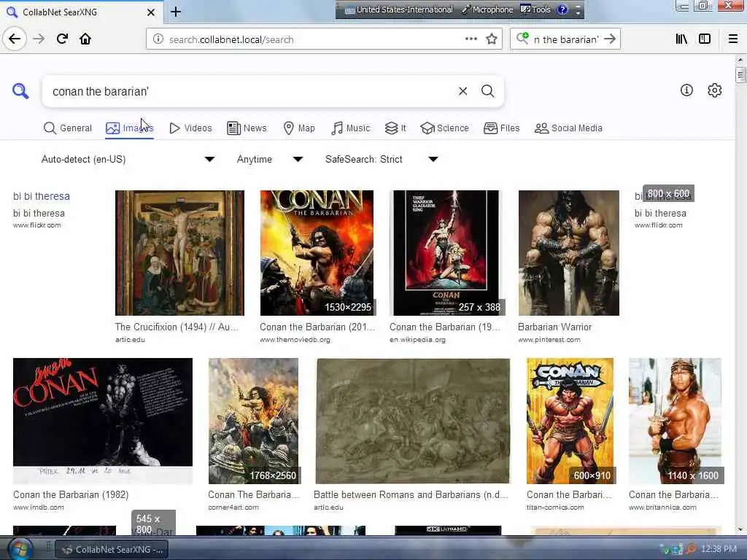Viewport: 747px width, 560px height.
Task: Open language bar help question mark
Action: [562, 9]
